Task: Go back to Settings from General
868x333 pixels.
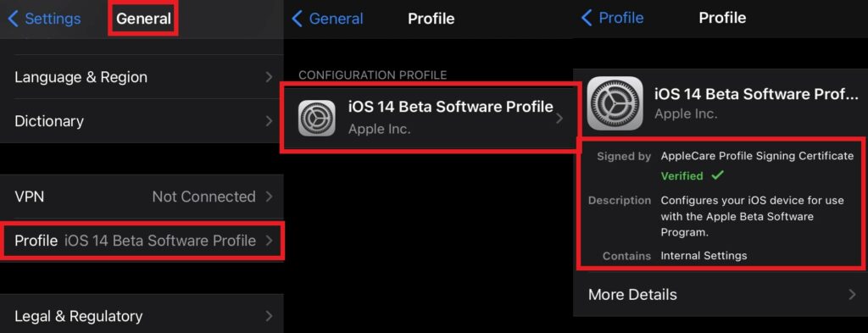Action: click(x=44, y=19)
